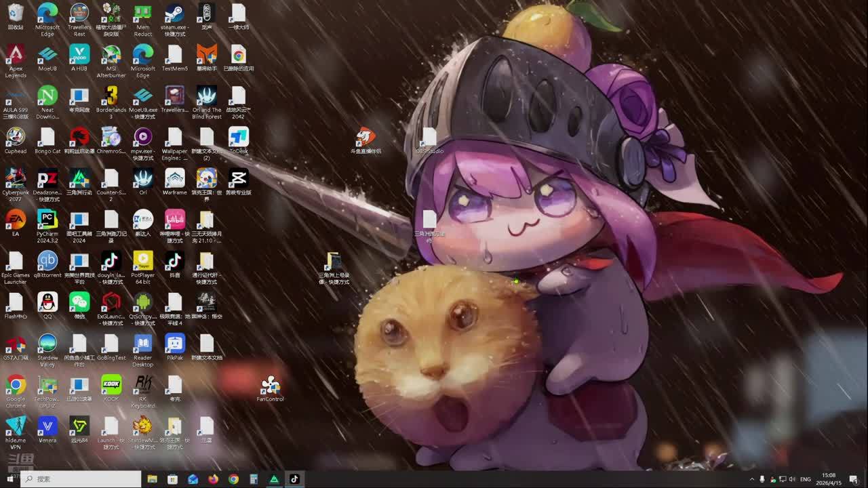Image resolution: width=868 pixels, height=488 pixels.
Task: Click the taskbar search box
Action: point(81,479)
